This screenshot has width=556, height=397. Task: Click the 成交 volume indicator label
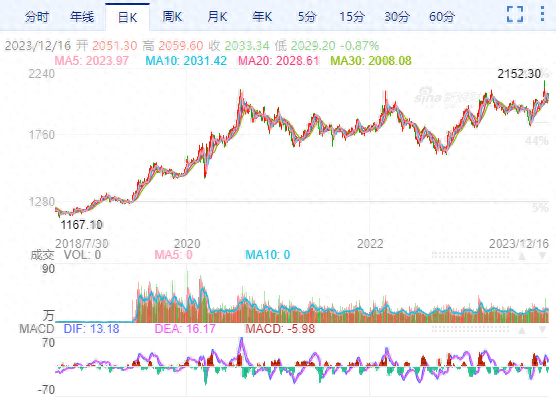point(43,255)
